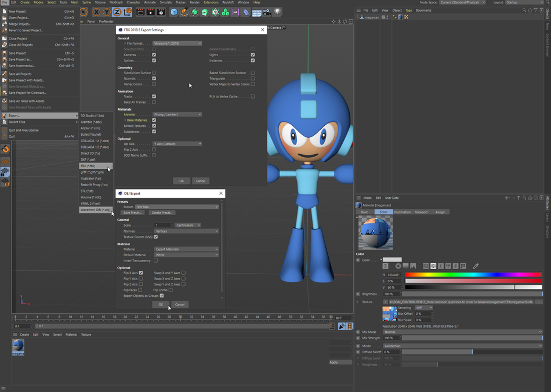The width and height of the screenshot is (551, 392).
Task: Toggle the Z axis lock icon
Action: pos(117,12)
